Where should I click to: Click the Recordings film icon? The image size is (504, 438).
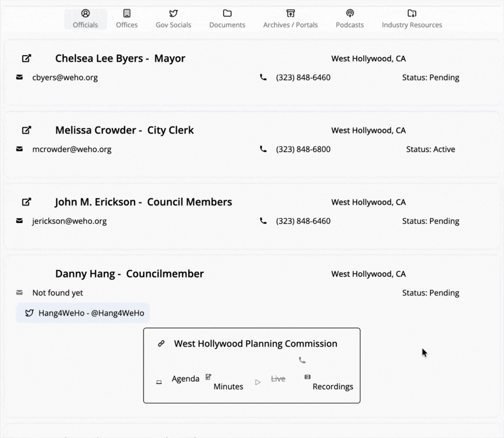[307, 377]
